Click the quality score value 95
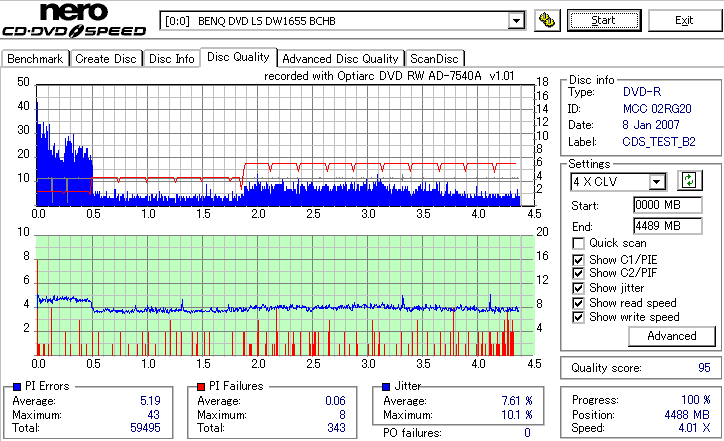This screenshot has height=441, width=724. [x=704, y=368]
